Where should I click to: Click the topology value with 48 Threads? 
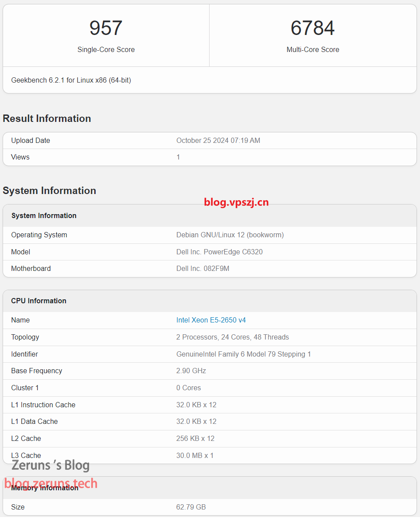tap(232, 337)
